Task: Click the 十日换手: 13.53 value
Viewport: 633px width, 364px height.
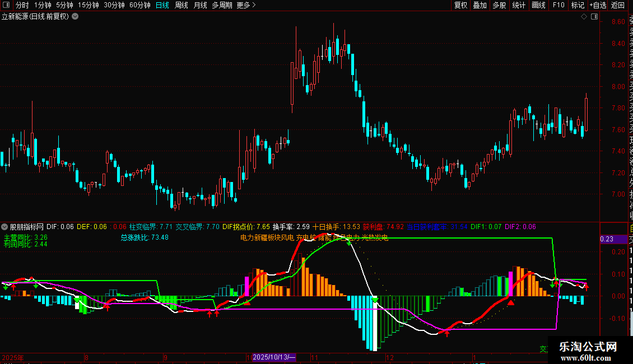Action: 336,227
